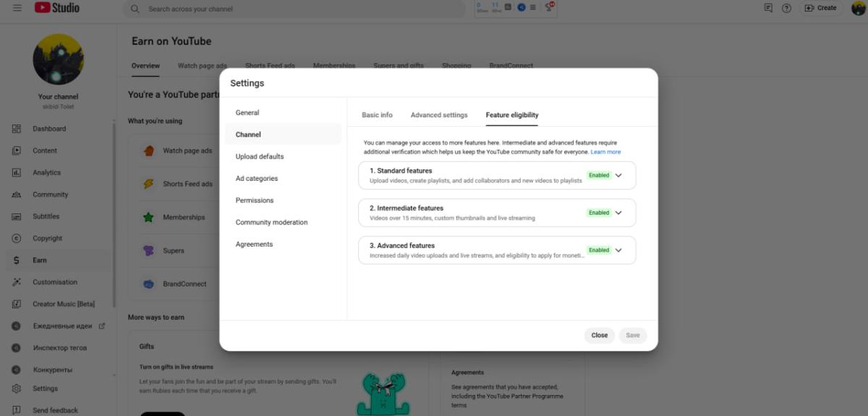Expand the Standard features row chevron

pos(618,175)
